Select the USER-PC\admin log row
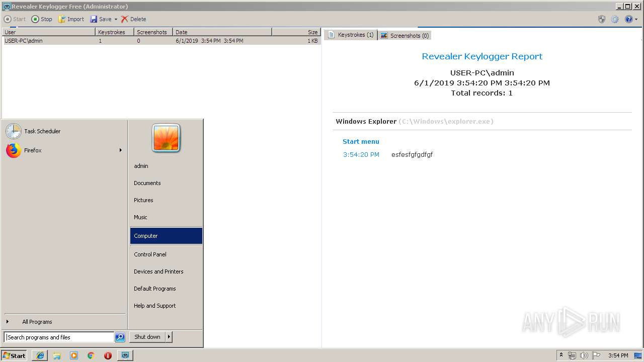The image size is (644, 362). point(161,41)
